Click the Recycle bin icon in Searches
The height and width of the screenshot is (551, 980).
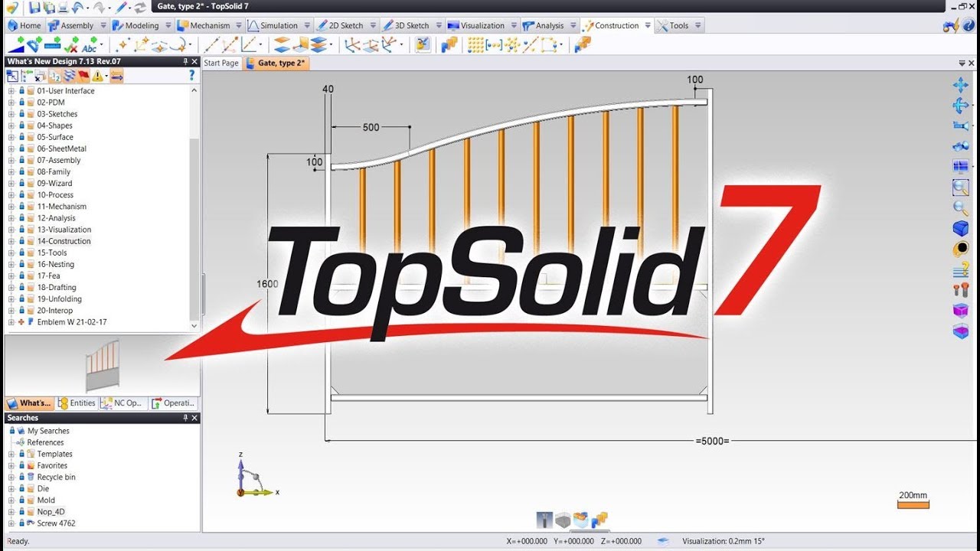point(31,477)
